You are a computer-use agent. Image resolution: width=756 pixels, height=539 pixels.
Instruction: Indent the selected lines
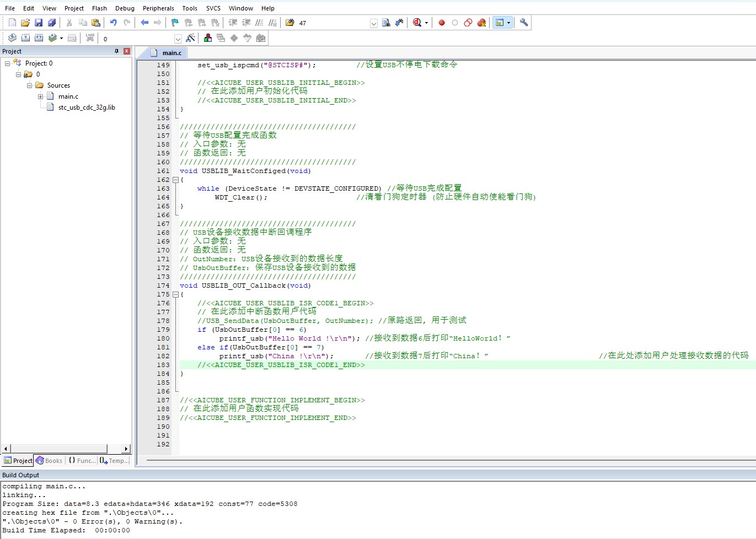coord(233,23)
